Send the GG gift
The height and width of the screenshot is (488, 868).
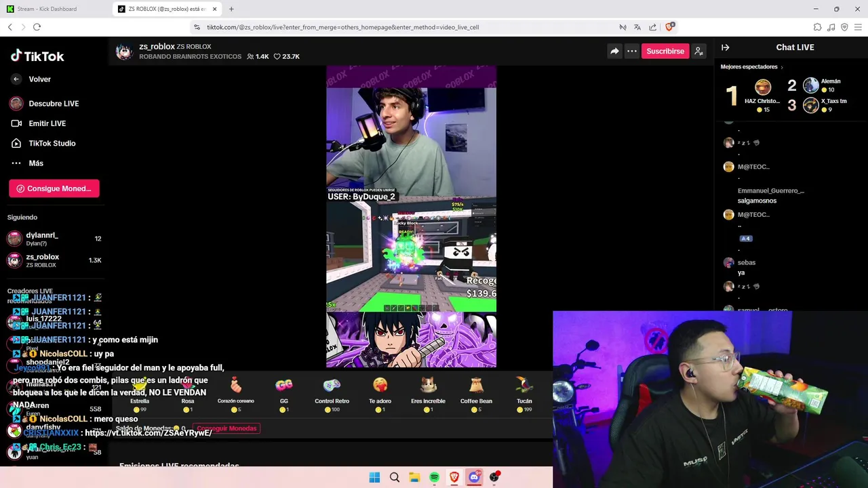coord(284,393)
